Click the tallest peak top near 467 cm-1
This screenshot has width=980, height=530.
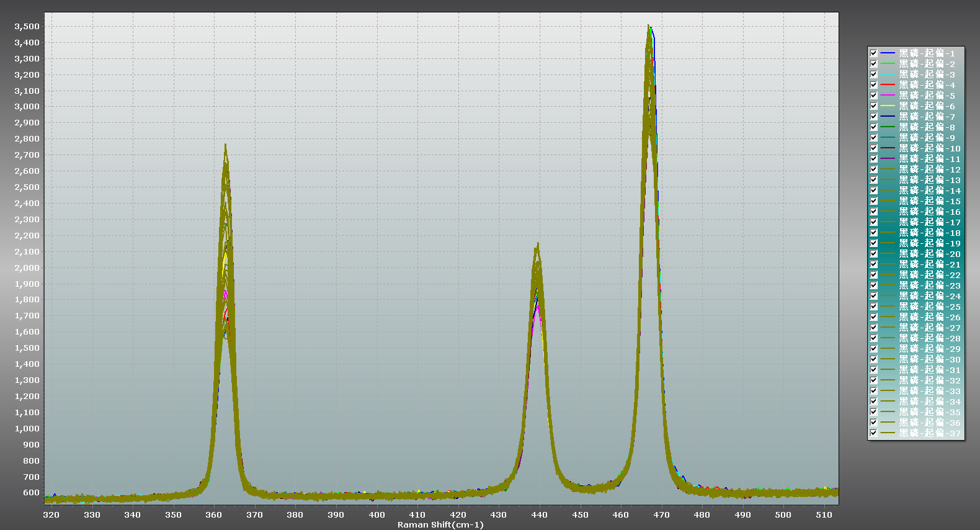coord(649,27)
